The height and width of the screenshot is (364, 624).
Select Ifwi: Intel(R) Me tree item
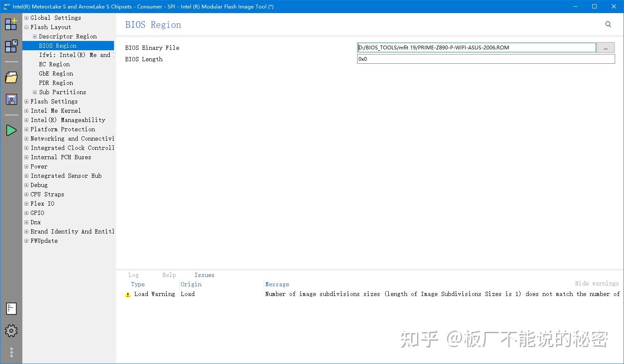coord(76,55)
